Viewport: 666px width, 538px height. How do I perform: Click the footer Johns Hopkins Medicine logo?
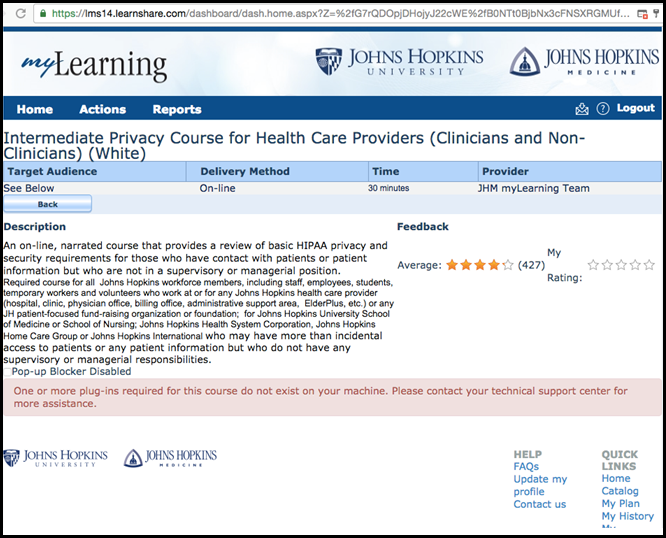(x=170, y=458)
